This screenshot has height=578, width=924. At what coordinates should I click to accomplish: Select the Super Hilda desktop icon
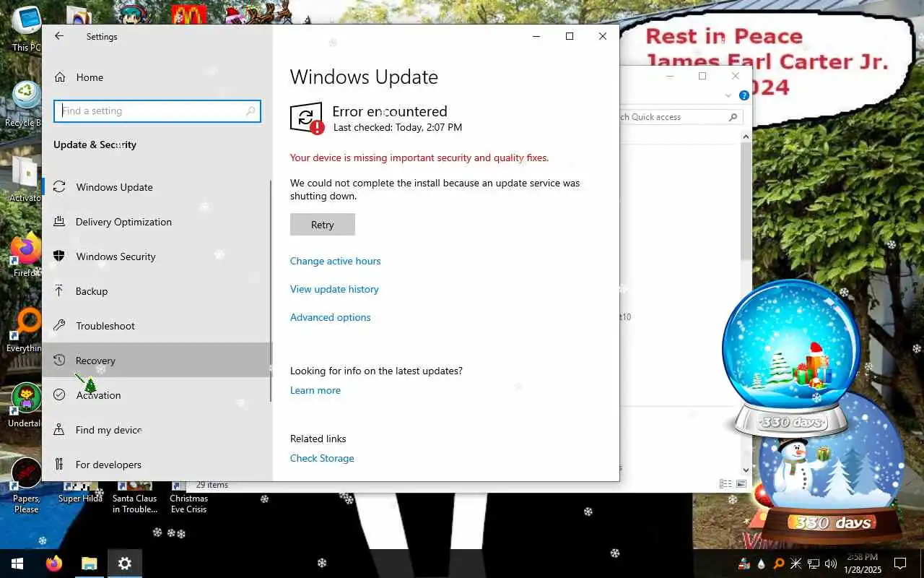pos(80,493)
